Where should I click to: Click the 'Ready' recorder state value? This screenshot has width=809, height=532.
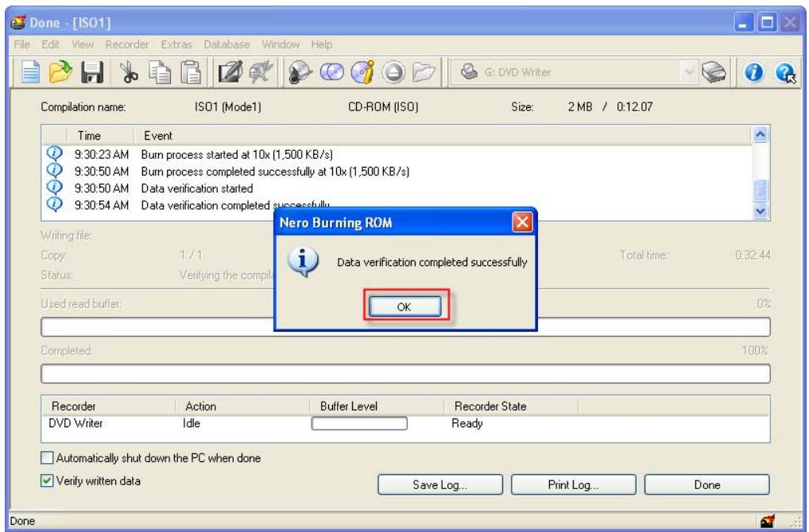coord(467,423)
